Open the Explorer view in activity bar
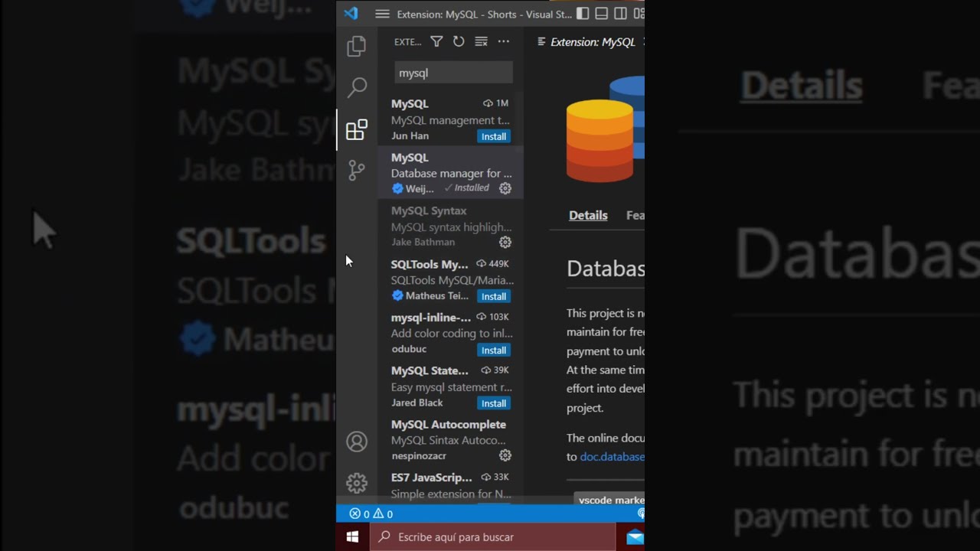The height and width of the screenshot is (551, 980). pos(357,47)
